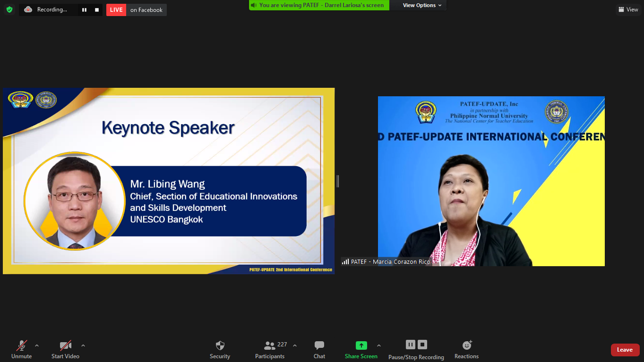Expand chevron next to Participants

pyautogui.click(x=295, y=345)
